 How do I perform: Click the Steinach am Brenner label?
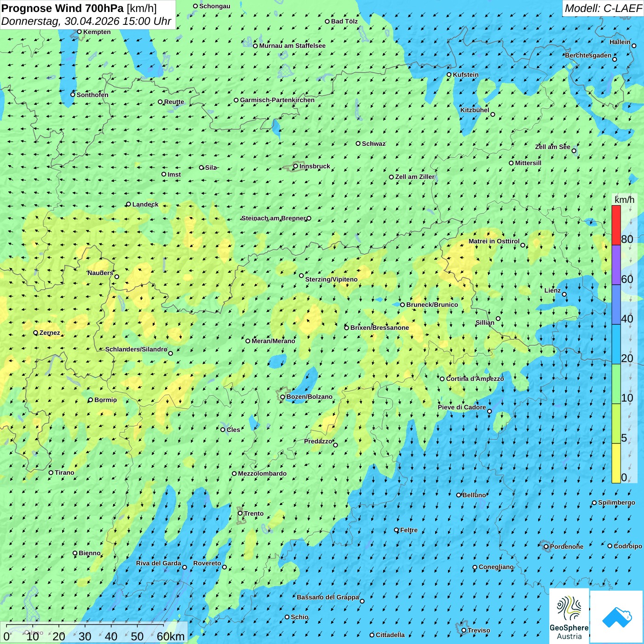[273, 218]
